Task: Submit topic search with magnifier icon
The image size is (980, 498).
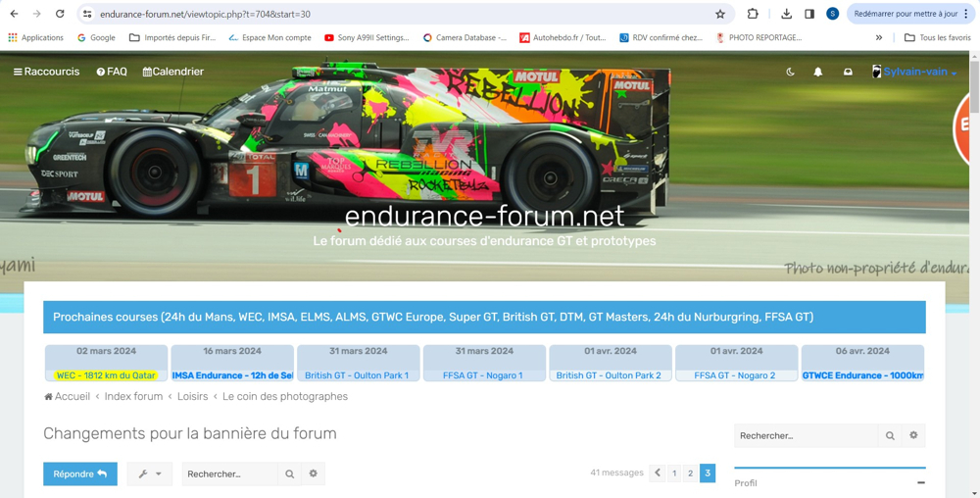Action: [x=290, y=474]
